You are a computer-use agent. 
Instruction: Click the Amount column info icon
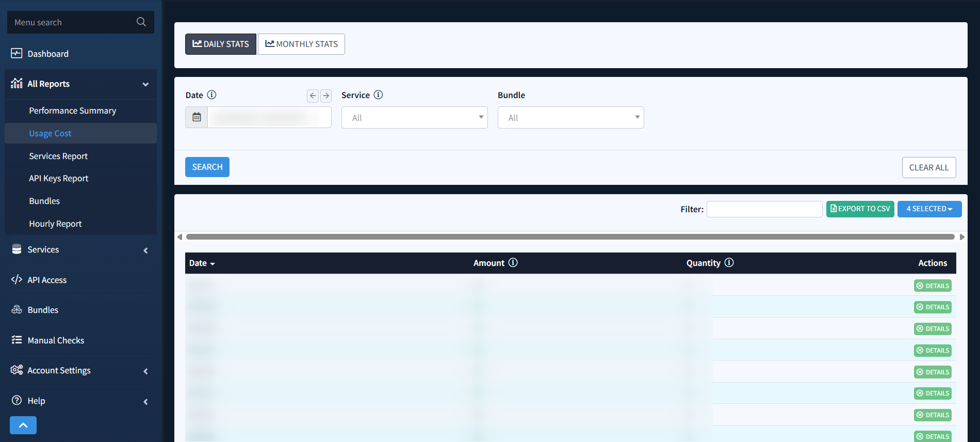coord(513,263)
